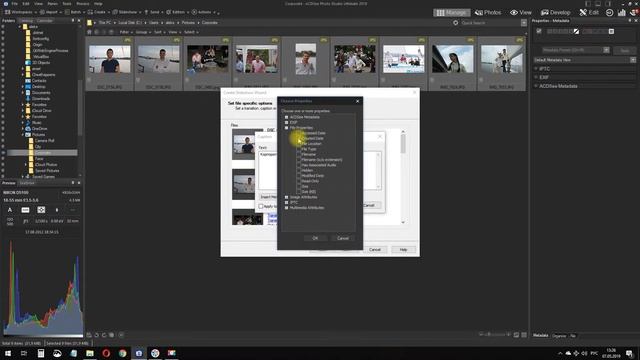Screen dimensions: 640x360
Task: Click the rotate right icon in bottom toolbar
Action: pos(104,335)
